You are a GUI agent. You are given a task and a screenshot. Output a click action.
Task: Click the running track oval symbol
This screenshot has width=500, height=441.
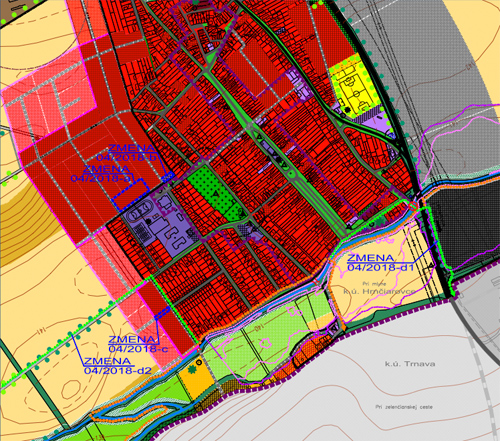coord(140,211)
